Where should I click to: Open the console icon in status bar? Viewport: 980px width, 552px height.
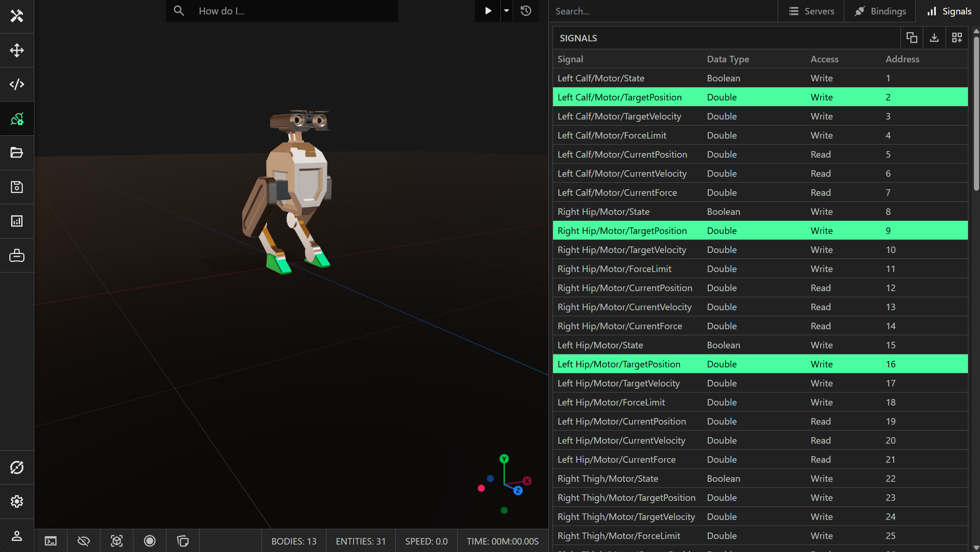coord(51,541)
